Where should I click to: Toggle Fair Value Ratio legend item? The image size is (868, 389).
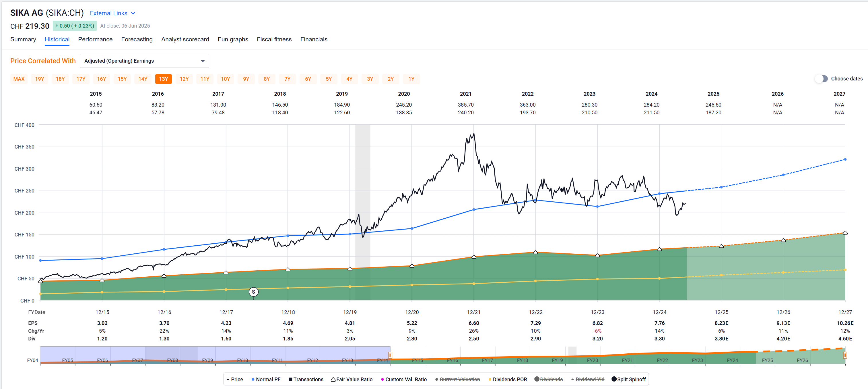point(352,379)
